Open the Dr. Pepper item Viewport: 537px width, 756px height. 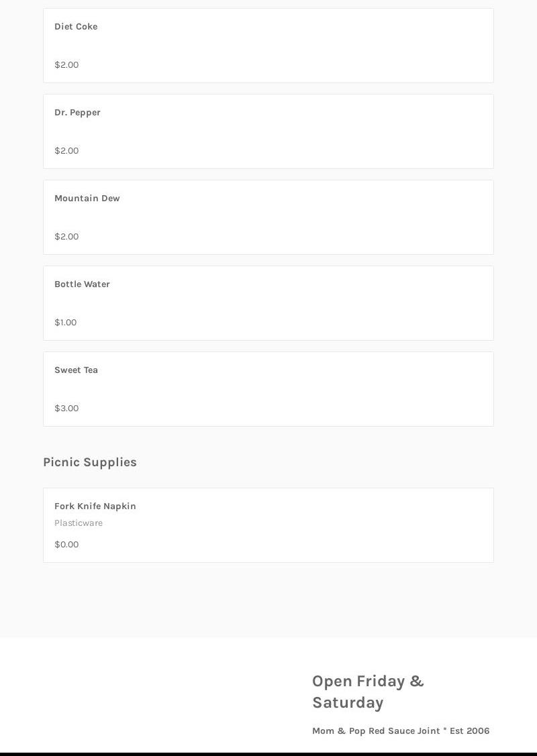(77, 113)
